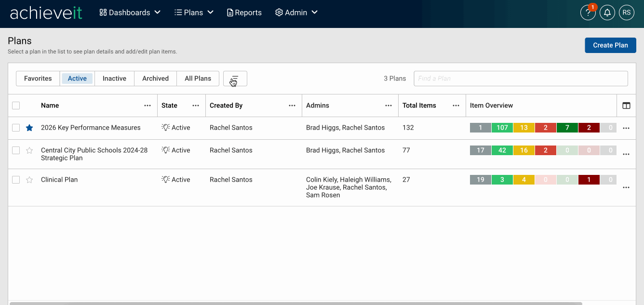Screen dimensions: 644x305
Task: Show the All Plans tab
Action: 198,79
